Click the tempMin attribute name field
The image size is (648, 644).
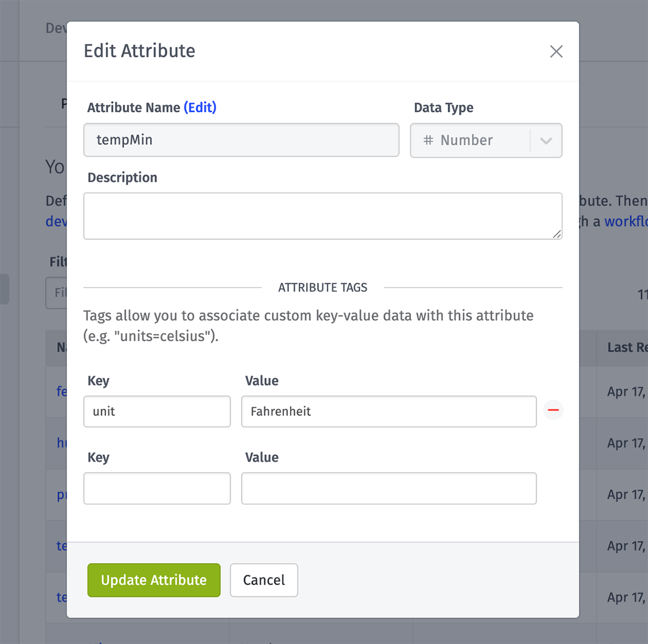click(x=241, y=140)
